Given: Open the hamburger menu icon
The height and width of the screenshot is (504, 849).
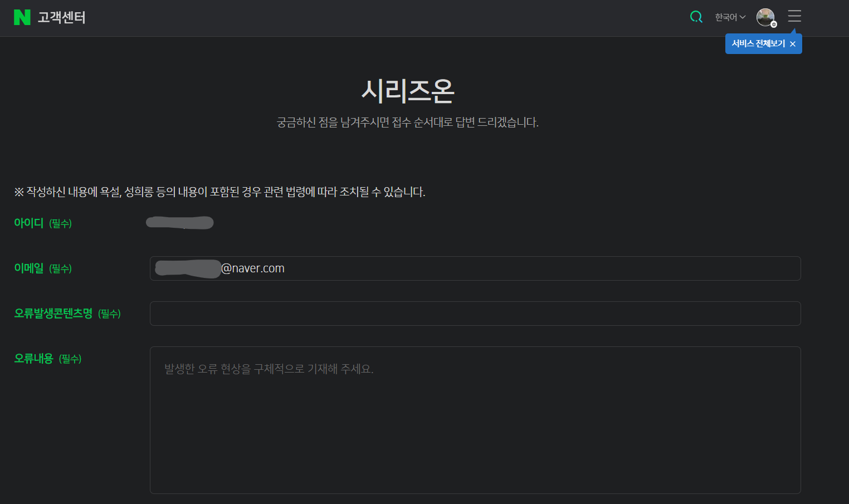Looking at the screenshot, I should [x=794, y=16].
